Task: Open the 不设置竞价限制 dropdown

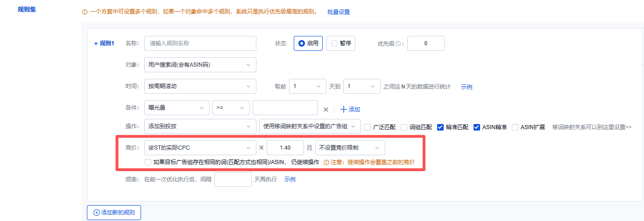Action: point(350,148)
